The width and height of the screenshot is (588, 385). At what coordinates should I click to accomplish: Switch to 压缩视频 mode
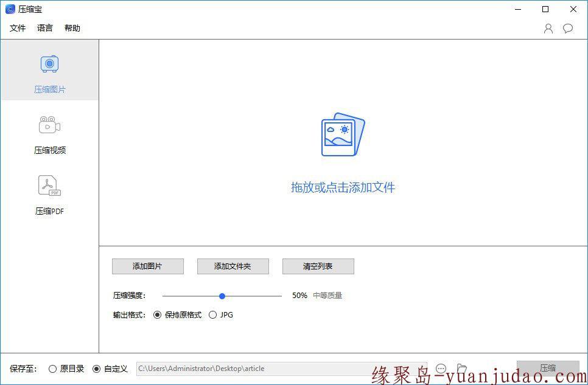coord(49,136)
